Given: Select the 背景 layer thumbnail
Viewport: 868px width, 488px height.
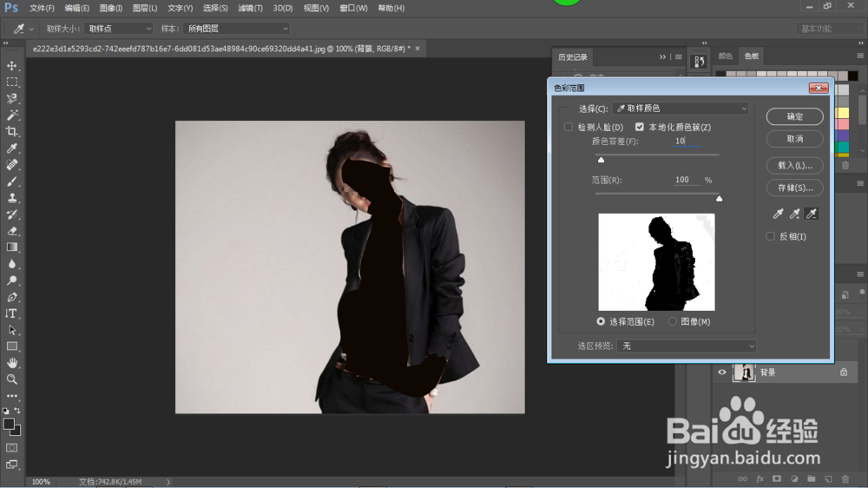Looking at the screenshot, I should coord(744,373).
